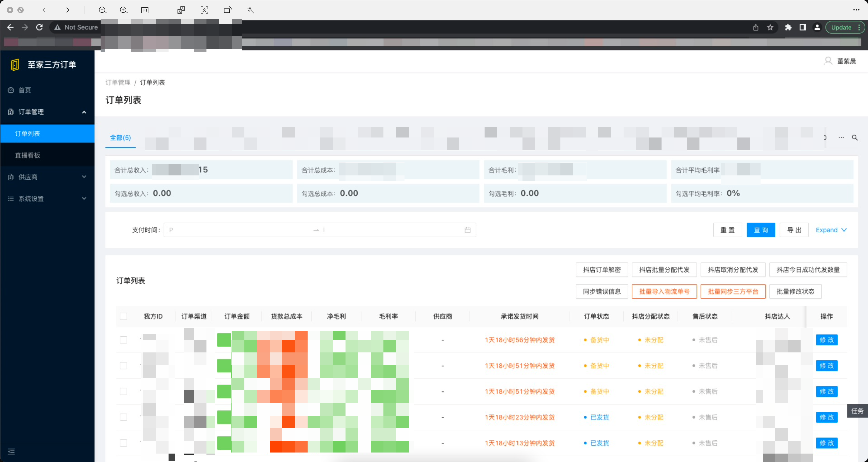Go back in browser history

(x=11, y=27)
